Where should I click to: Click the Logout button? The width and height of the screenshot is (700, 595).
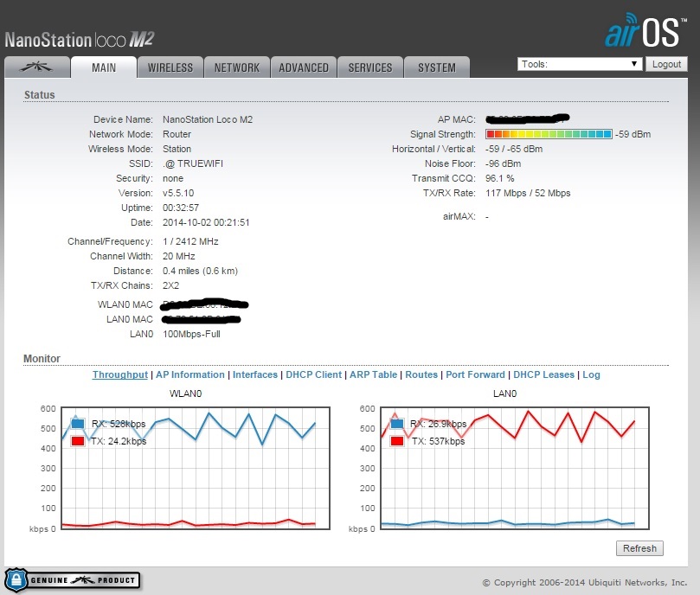pyautogui.click(x=666, y=64)
